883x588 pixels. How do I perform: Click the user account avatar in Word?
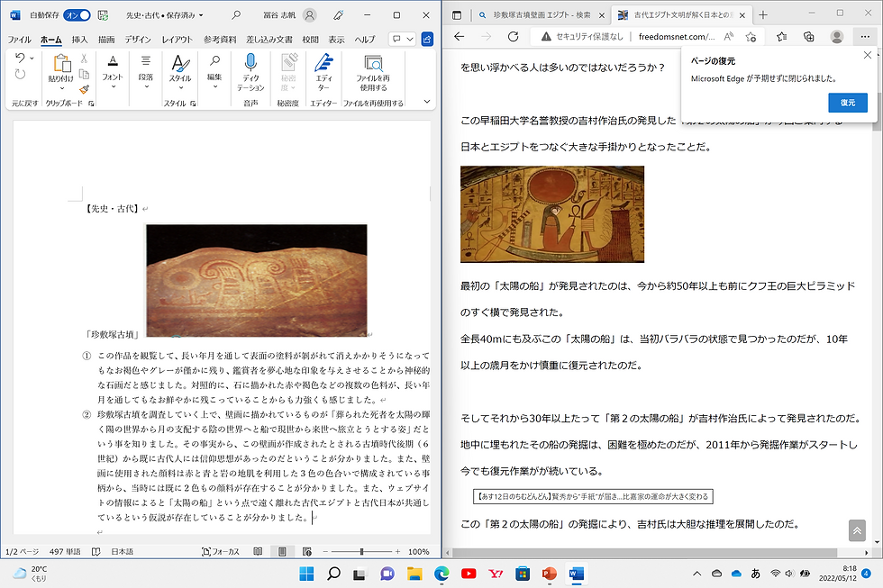coord(310,15)
